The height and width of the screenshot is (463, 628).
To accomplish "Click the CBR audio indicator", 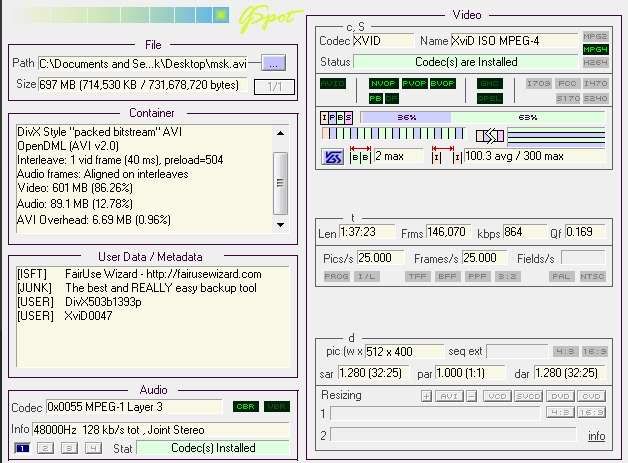I will click(x=246, y=407).
